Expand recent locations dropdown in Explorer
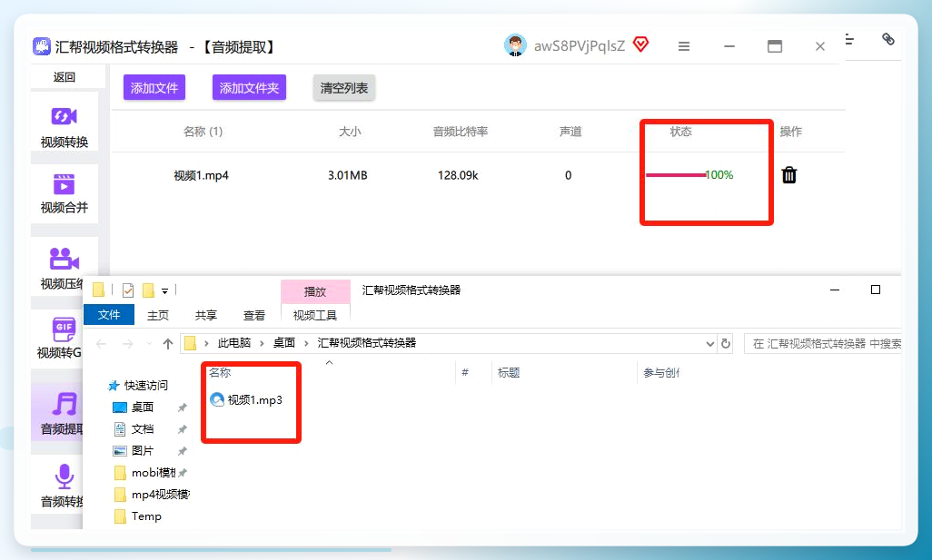 tap(149, 344)
